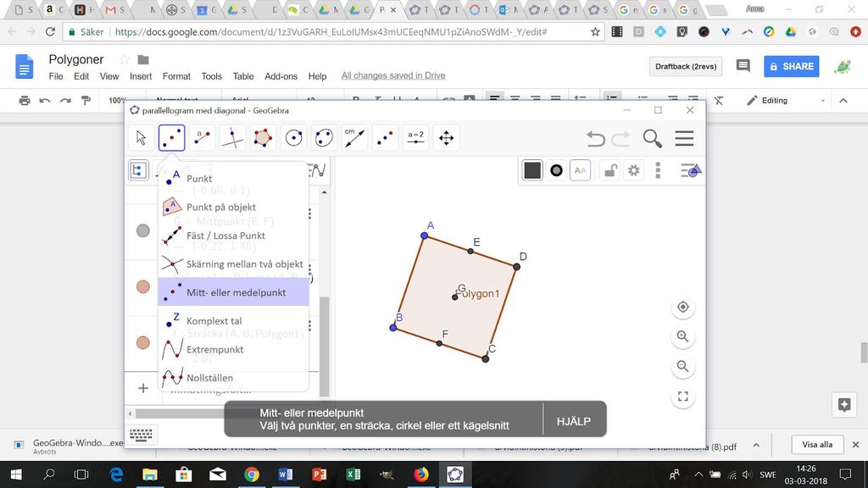Toggle visibility of segment f object
Screen dimensions: 868x488
(x=142, y=342)
